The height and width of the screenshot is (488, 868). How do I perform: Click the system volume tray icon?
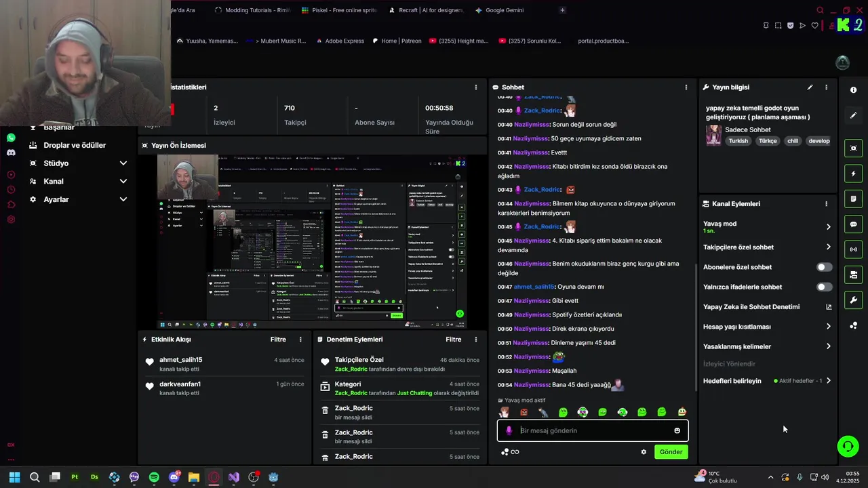point(825,477)
